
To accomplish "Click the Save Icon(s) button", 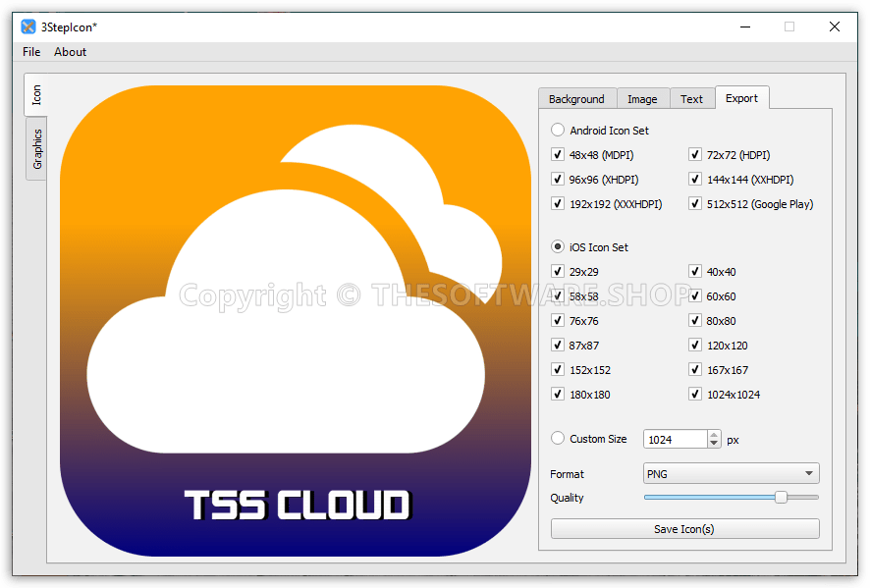I will click(x=684, y=529).
